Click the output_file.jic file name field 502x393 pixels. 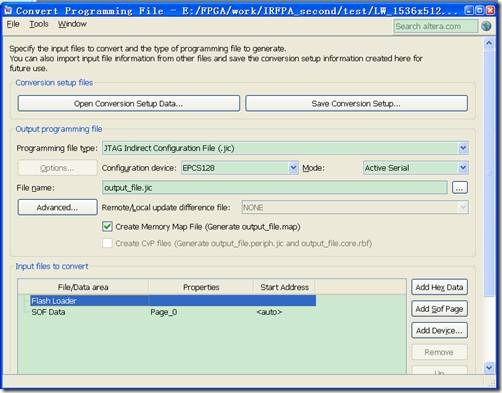pyautogui.click(x=275, y=188)
